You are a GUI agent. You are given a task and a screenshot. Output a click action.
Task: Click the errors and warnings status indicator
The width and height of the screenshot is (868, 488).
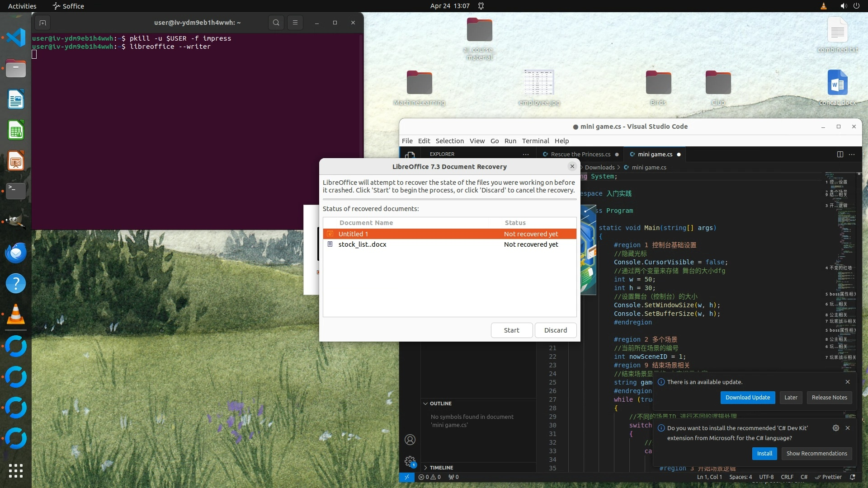429,477
